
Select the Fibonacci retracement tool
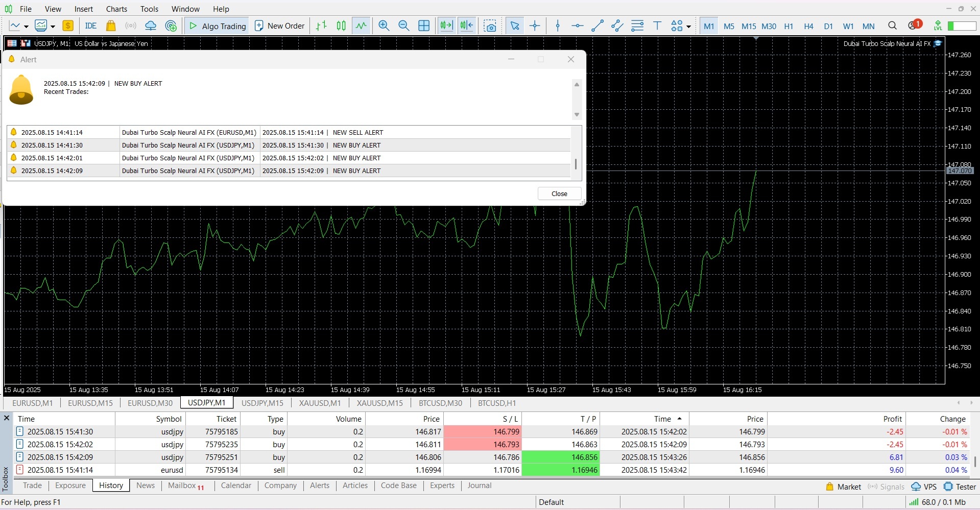pos(637,26)
